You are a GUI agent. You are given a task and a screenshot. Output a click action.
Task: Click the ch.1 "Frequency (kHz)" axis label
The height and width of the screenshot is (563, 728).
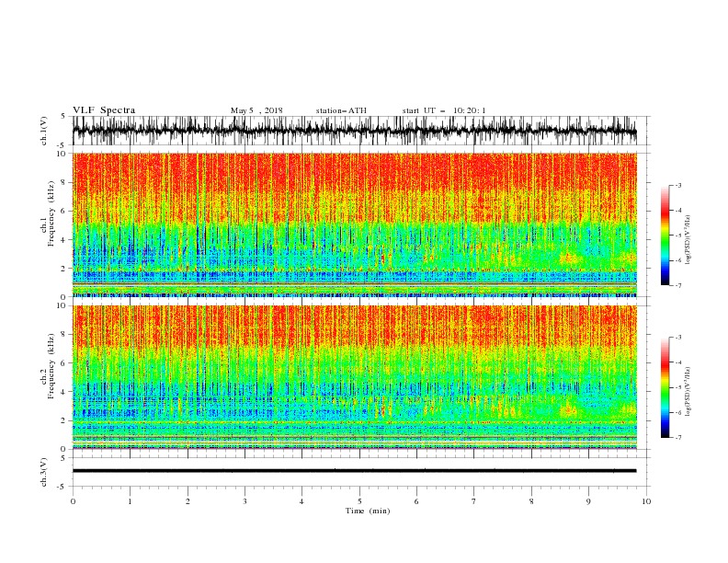tap(52, 213)
